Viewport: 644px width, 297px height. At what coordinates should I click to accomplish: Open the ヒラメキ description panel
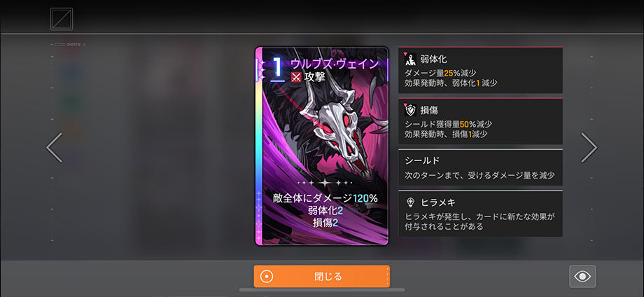pyautogui.click(x=480, y=214)
